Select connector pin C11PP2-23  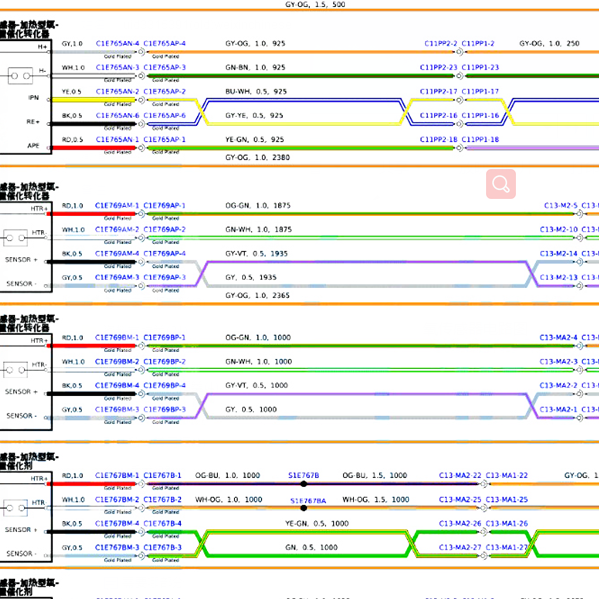pyautogui.click(x=438, y=68)
